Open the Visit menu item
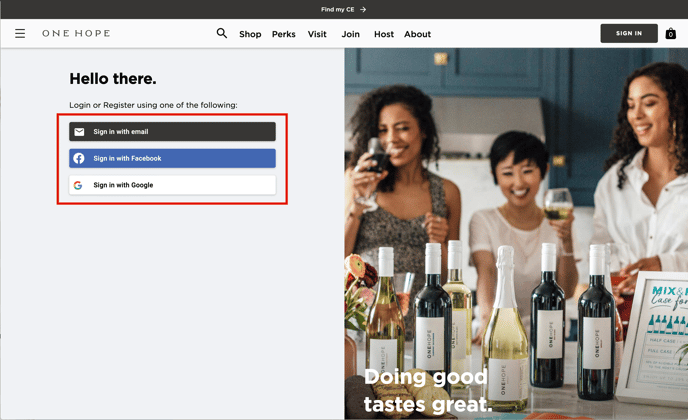This screenshot has height=420, width=688. 317,34
